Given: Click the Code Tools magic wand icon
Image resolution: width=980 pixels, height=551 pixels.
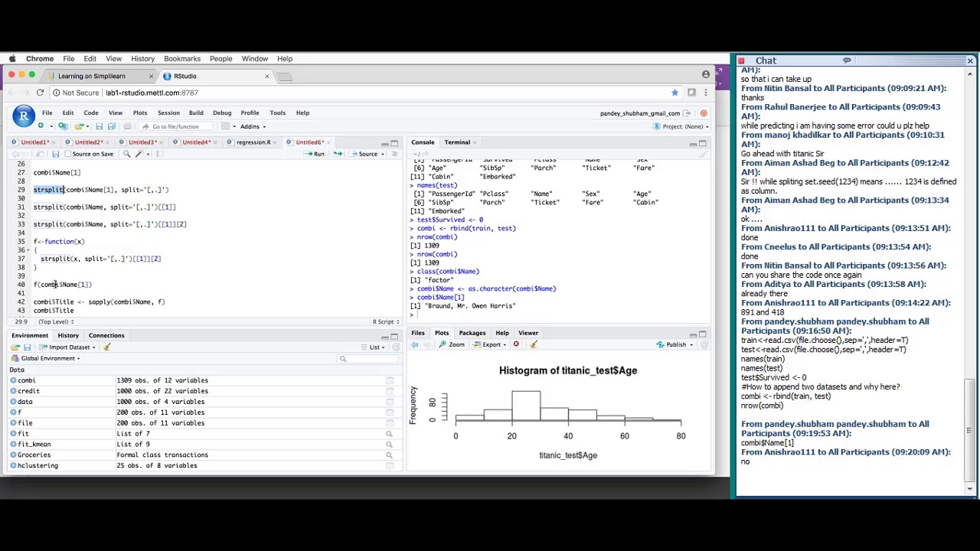Looking at the screenshot, I should [x=139, y=154].
